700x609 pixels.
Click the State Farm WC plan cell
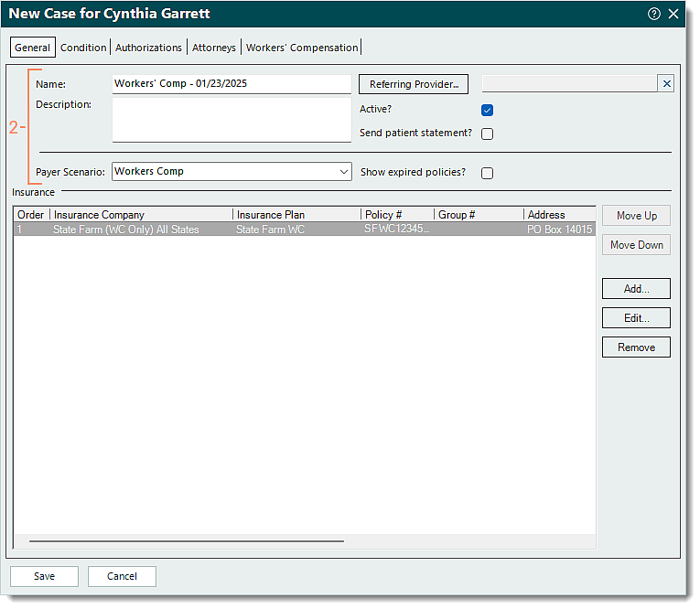click(270, 230)
